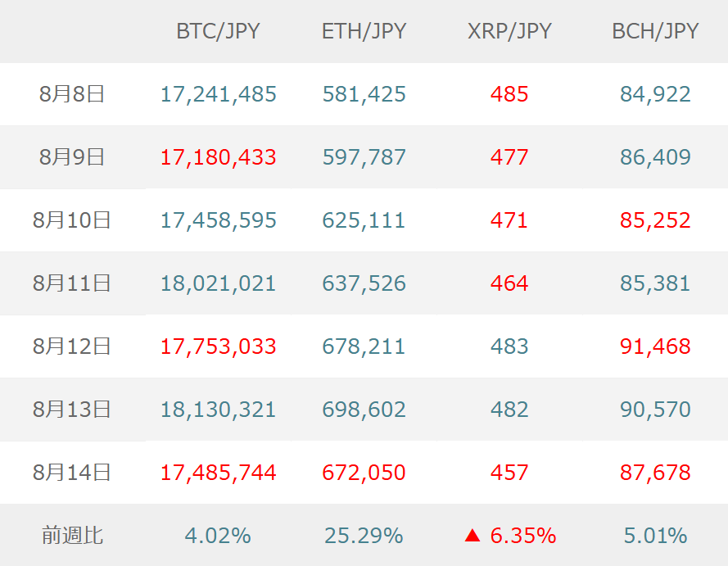The height and width of the screenshot is (566, 728).
Task: Select the BCH weekly change 5.01%
Action: (655, 537)
